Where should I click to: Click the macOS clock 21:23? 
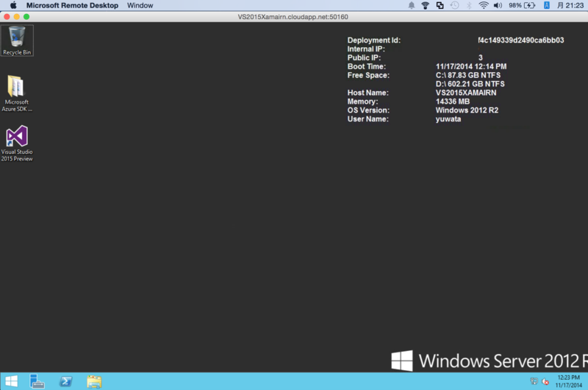(x=570, y=5)
